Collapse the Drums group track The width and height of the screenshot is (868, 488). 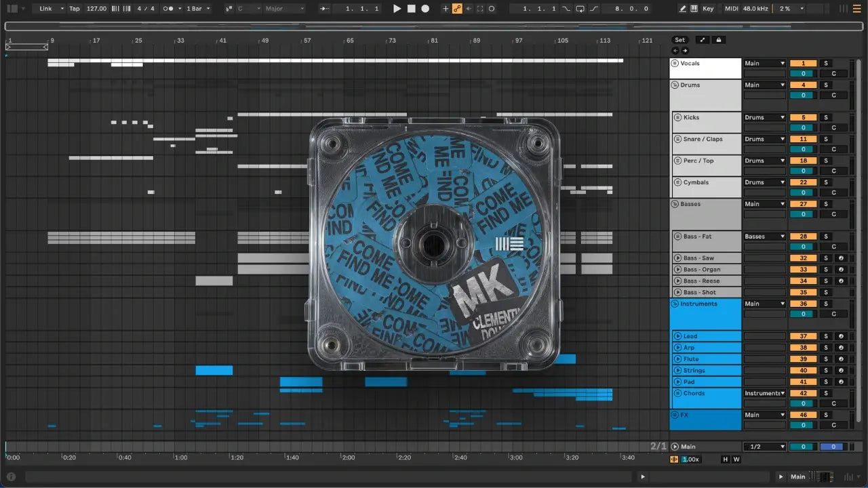coord(675,85)
